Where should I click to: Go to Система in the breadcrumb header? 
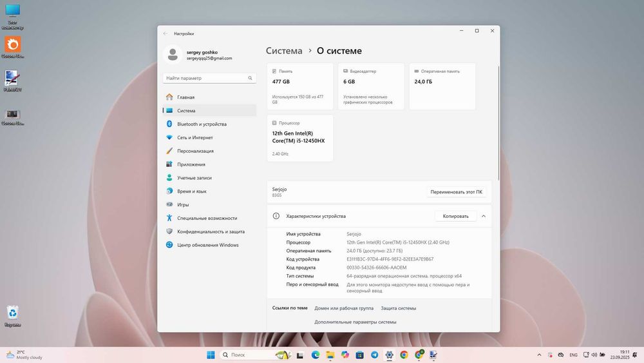pyautogui.click(x=284, y=50)
